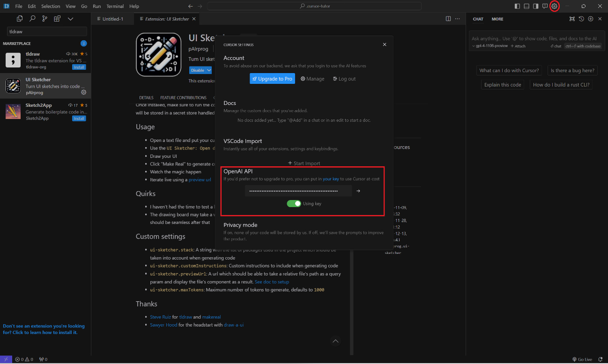Click Start Import under VSCode Import
This screenshot has height=364, width=608.
pyautogui.click(x=304, y=163)
